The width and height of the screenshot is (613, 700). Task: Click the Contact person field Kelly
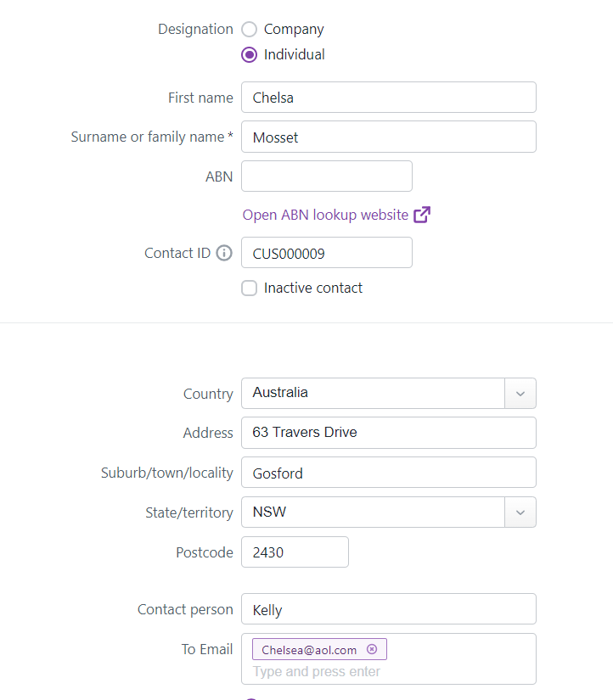click(x=388, y=609)
